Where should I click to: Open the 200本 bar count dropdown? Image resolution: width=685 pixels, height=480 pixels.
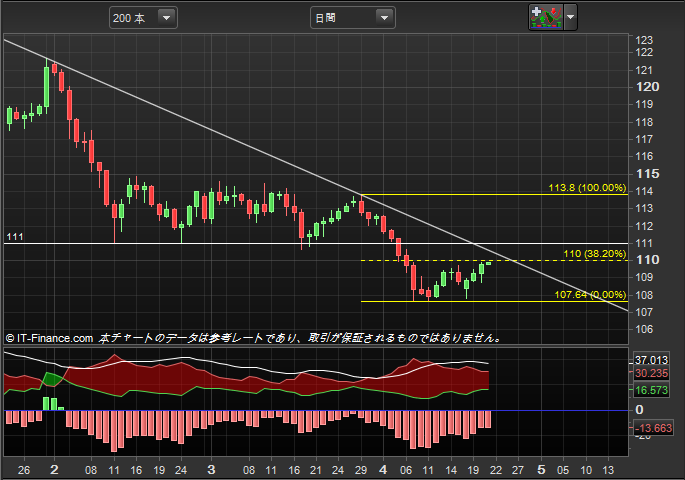(x=143, y=18)
